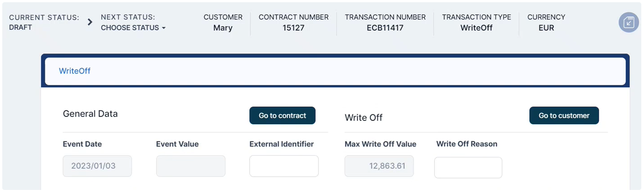Click transaction number ECB11417
The image size is (644, 194).
[x=385, y=28]
